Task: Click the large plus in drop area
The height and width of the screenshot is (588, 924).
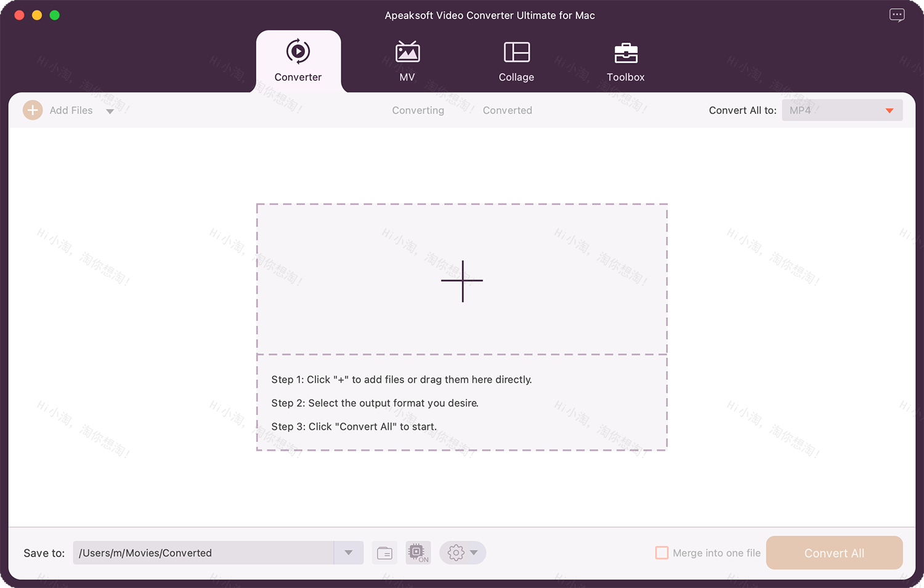Action: [462, 281]
